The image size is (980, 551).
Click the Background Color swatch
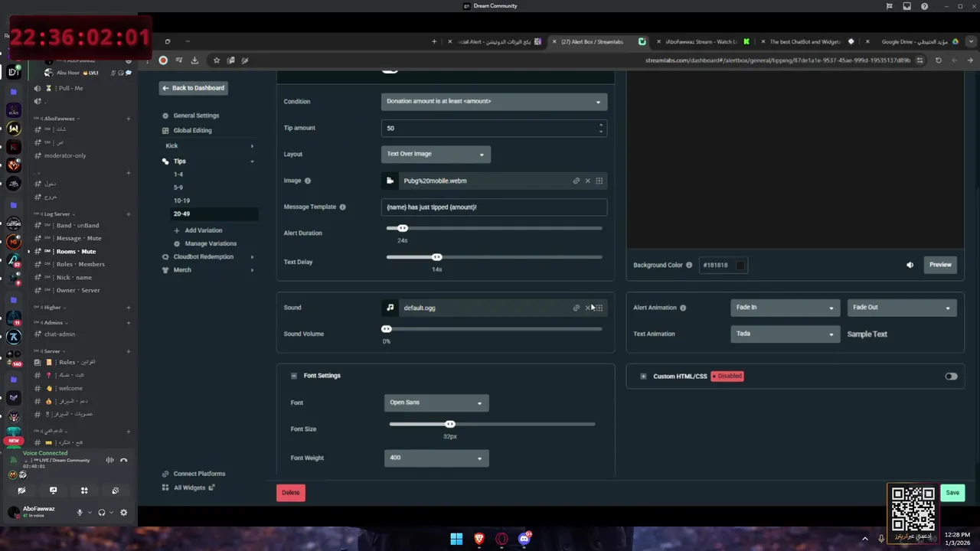tap(740, 265)
